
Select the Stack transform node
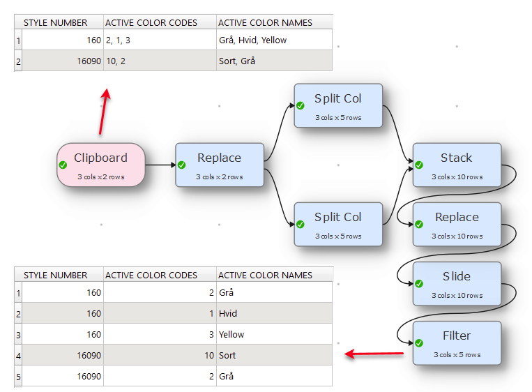pyautogui.click(x=457, y=165)
